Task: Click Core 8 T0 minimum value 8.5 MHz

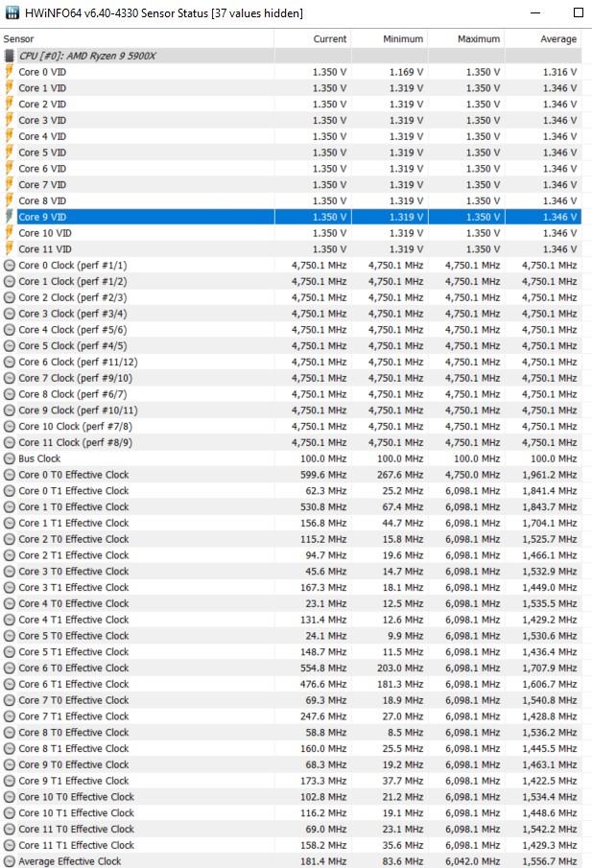Action: (406, 732)
